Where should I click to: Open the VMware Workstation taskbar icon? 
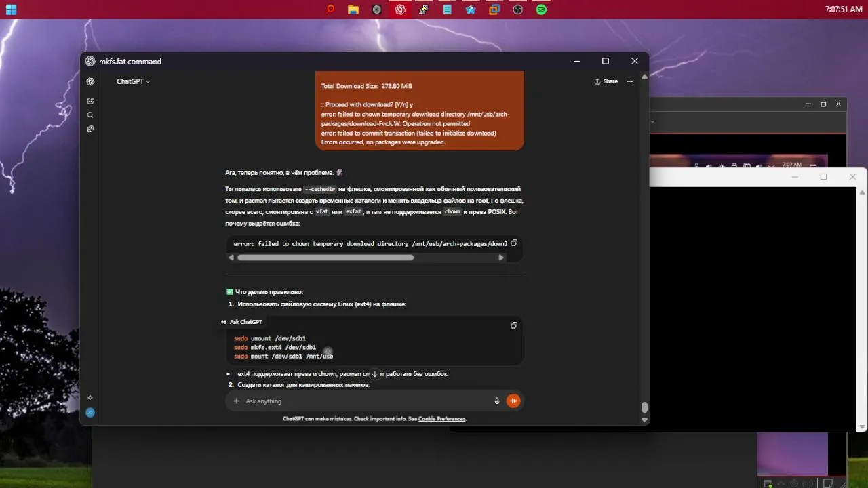494,9
